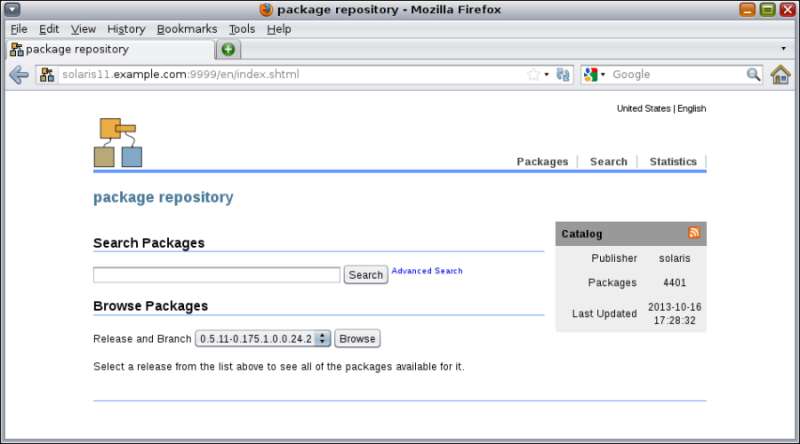Click the United States locale link

(x=643, y=108)
